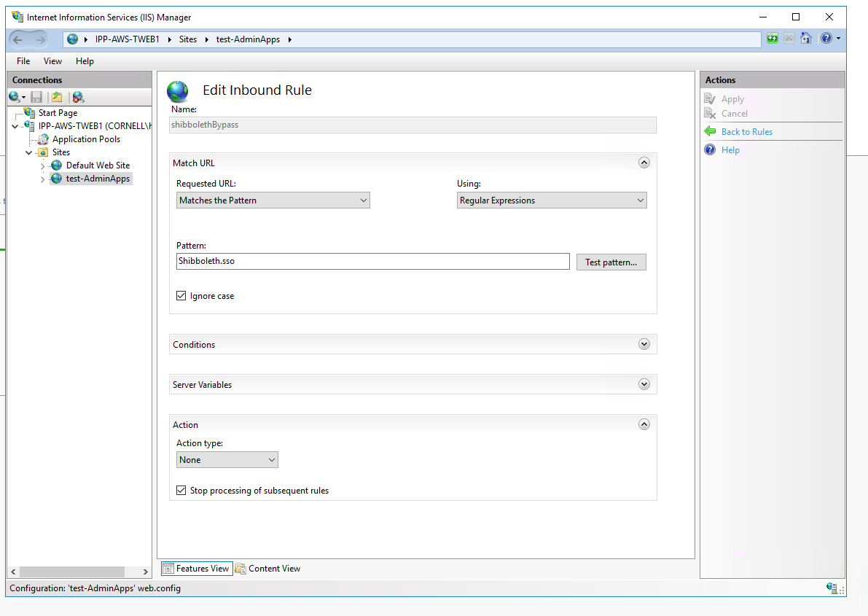The height and width of the screenshot is (616, 868).
Task: Open the Action type dropdown
Action: click(227, 460)
